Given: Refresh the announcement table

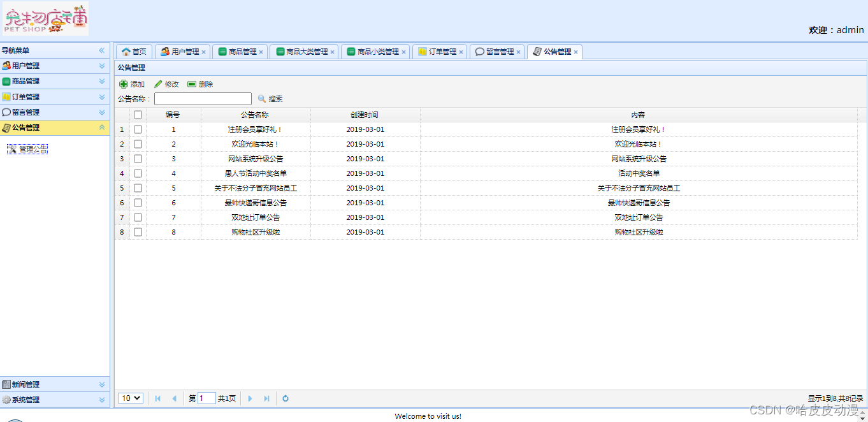Looking at the screenshot, I should 286,398.
